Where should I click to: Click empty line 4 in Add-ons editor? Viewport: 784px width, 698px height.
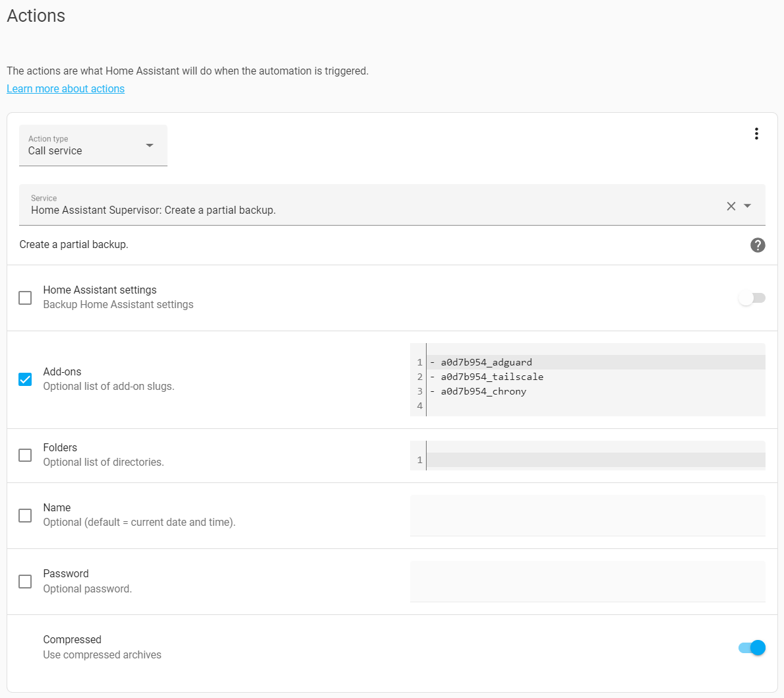point(595,406)
